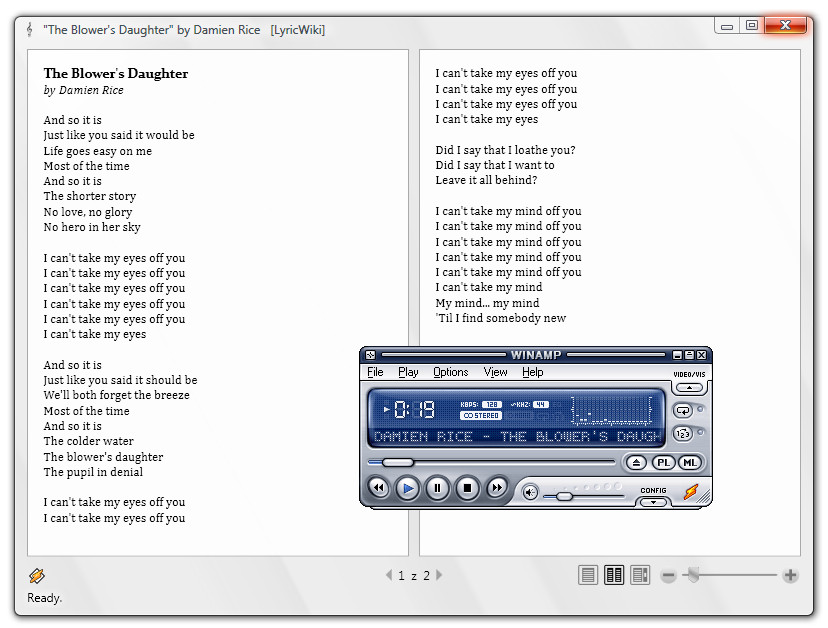Click lyric 'Did I say that I loathe you?'

click(505, 150)
